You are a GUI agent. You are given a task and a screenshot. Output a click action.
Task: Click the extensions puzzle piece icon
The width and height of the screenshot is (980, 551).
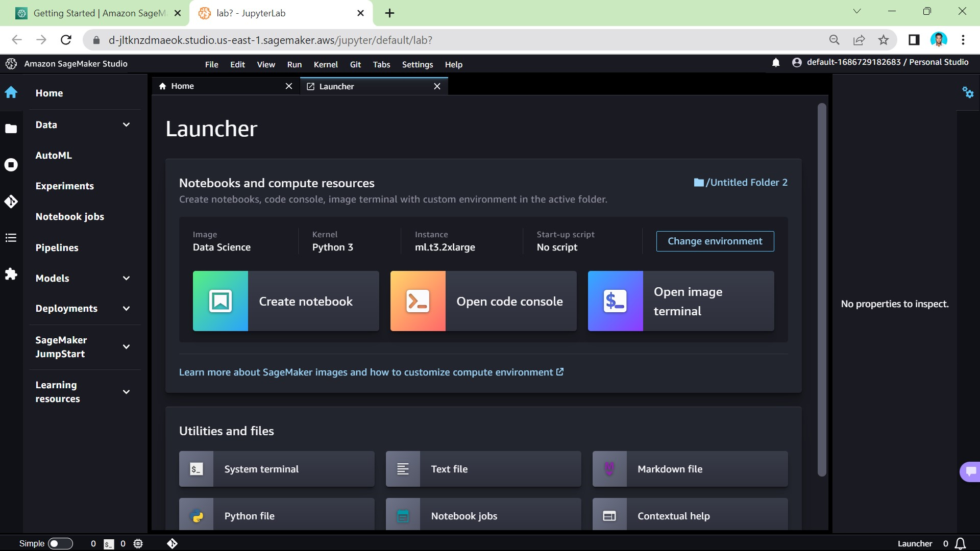[x=11, y=274]
